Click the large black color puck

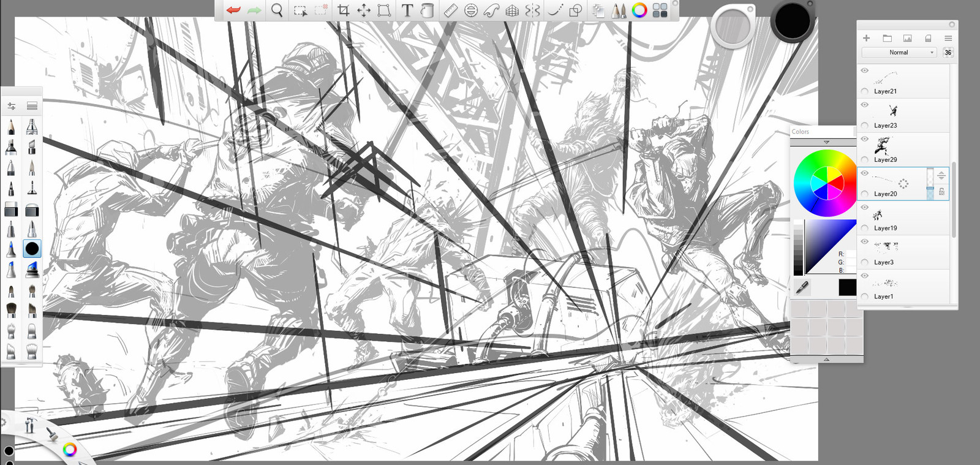tap(792, 21)
